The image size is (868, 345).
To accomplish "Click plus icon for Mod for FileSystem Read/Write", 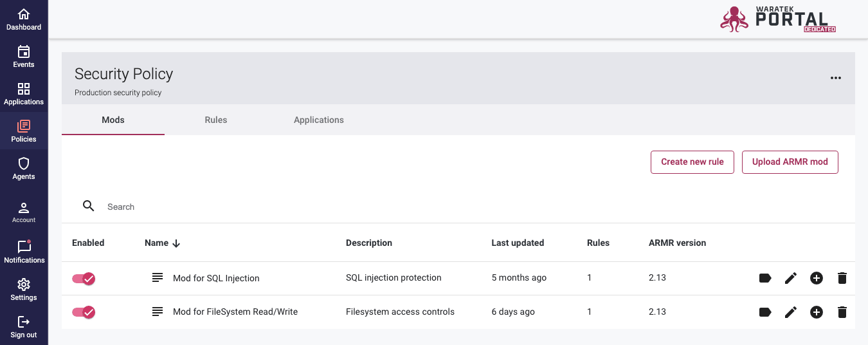I will coord(817,312).
